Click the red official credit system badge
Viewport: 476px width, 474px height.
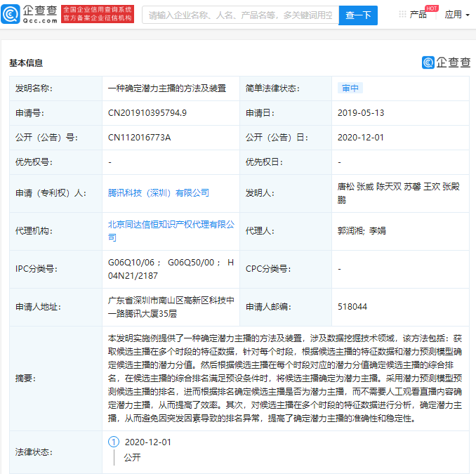click(98, 14)
